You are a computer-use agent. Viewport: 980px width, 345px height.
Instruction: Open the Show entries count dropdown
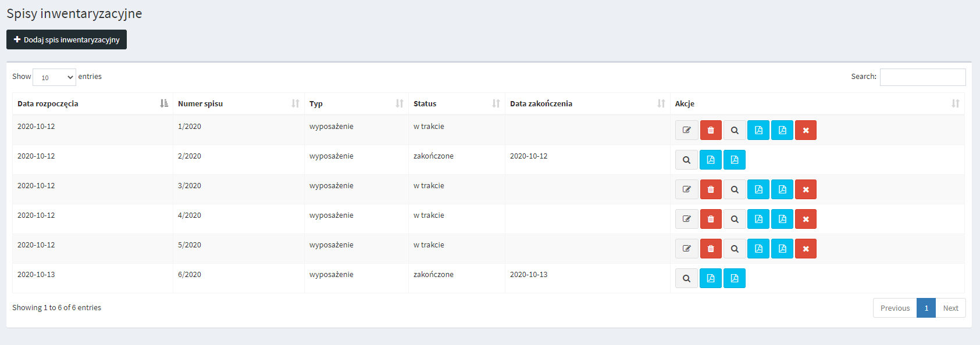54,77
